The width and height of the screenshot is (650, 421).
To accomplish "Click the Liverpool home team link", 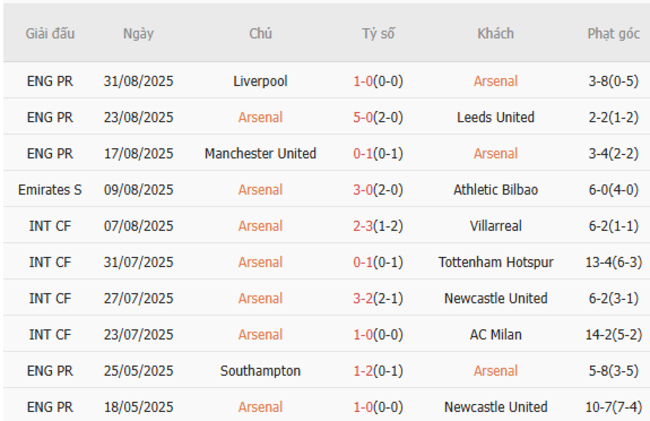I will click(260, 81).
